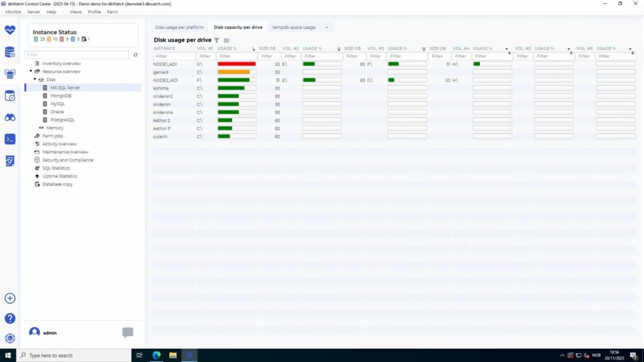Open the chat bubble icon next to admin

click(x=128, y=332)
